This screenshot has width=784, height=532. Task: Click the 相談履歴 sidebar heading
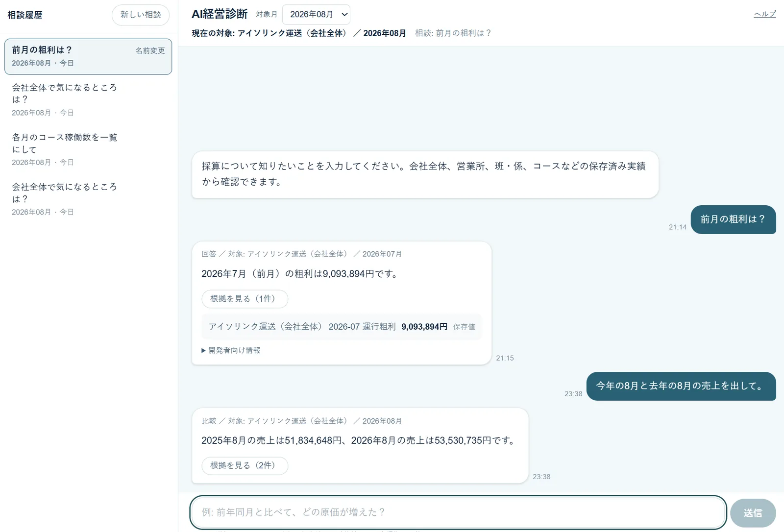[x=25, y=15]
